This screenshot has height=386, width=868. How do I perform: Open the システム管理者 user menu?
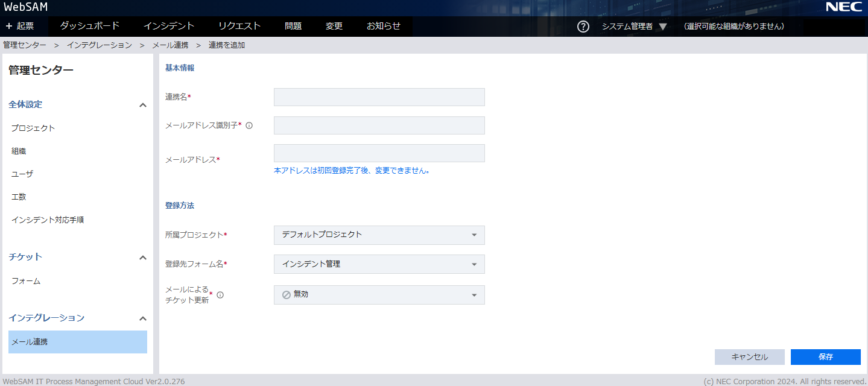tap(634, 27)
